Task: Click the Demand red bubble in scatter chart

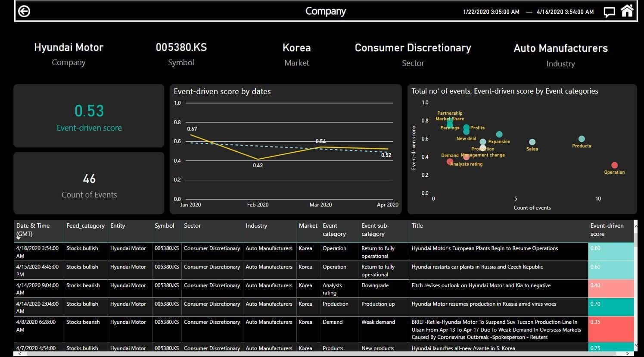Action: [x=450, y=162]
